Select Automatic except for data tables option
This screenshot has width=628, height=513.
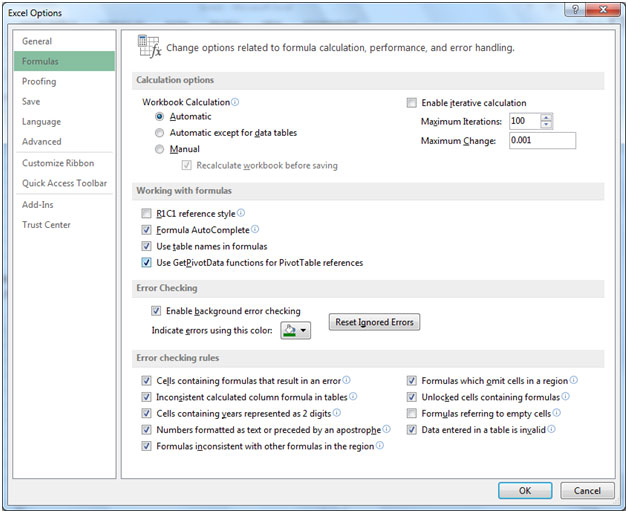pyautogui.click(x=159, y=133)
